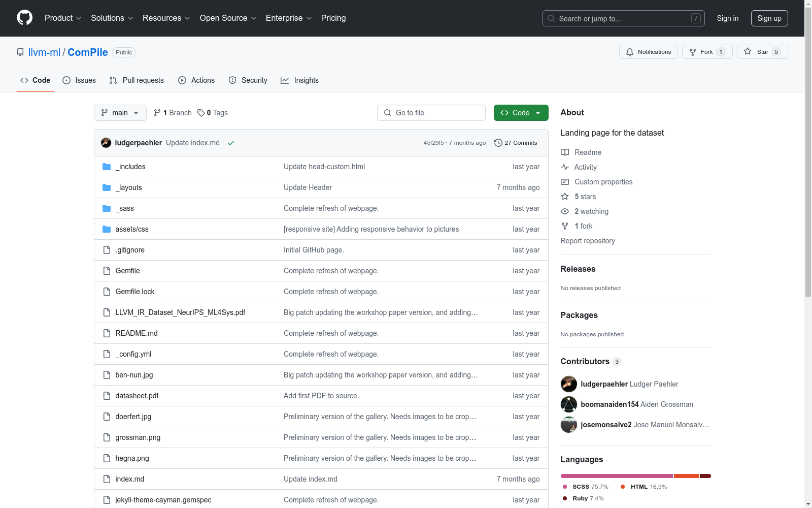
Task: Expand the Product menu
Action: click(x=63, y=18)
